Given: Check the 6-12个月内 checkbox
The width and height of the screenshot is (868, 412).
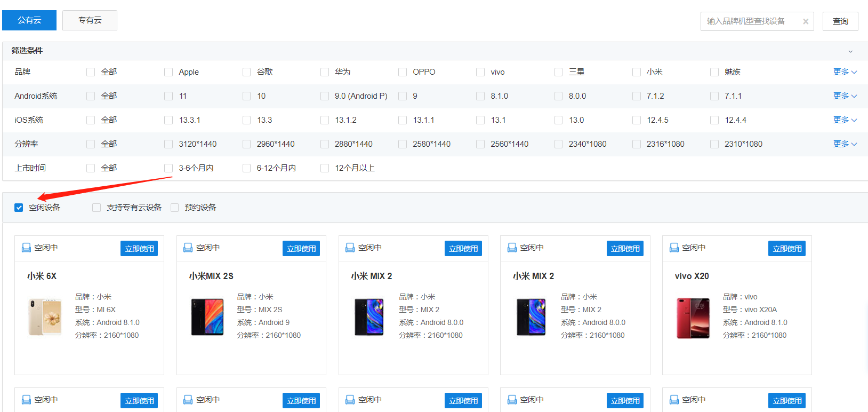Looking at the screenshot, I should (x=246, y=168).
